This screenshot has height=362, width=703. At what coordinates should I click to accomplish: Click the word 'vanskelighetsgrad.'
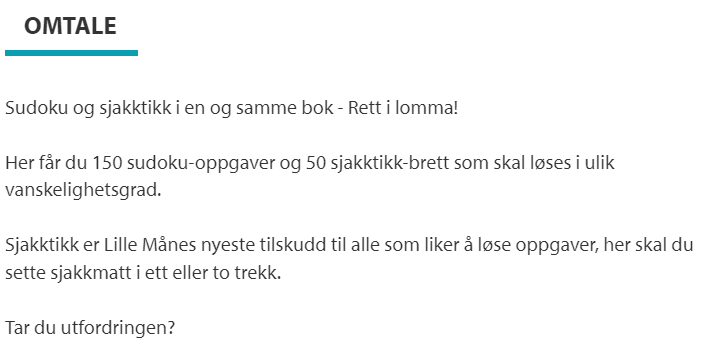[83, 191]
